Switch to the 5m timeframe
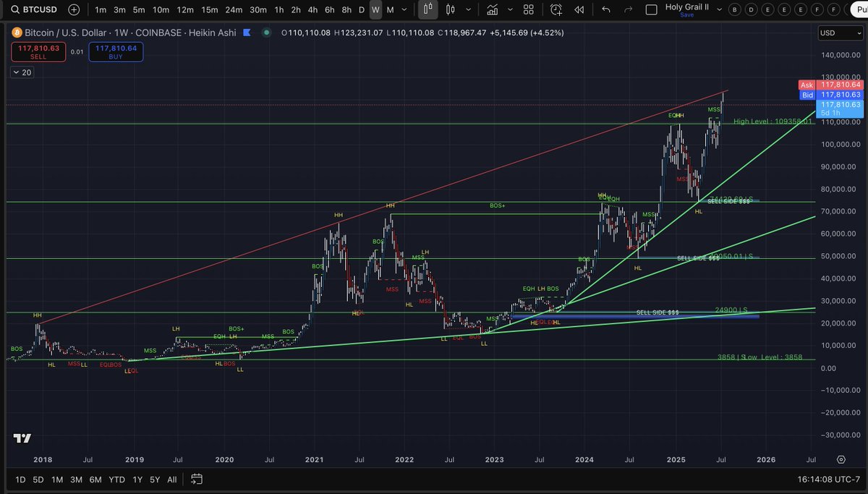Image resolution: width=868 pixels, height=494 pixels. click(x=140, y=9)
